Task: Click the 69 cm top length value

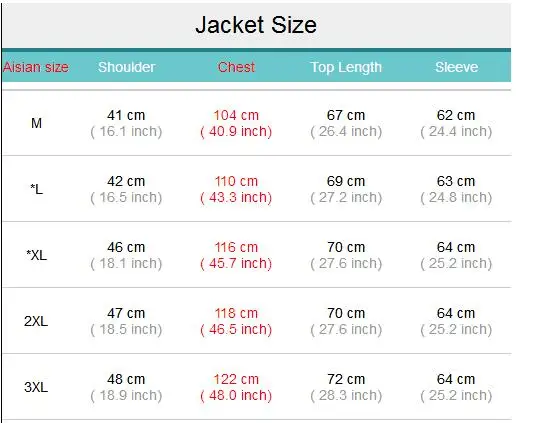Action: 346,181
